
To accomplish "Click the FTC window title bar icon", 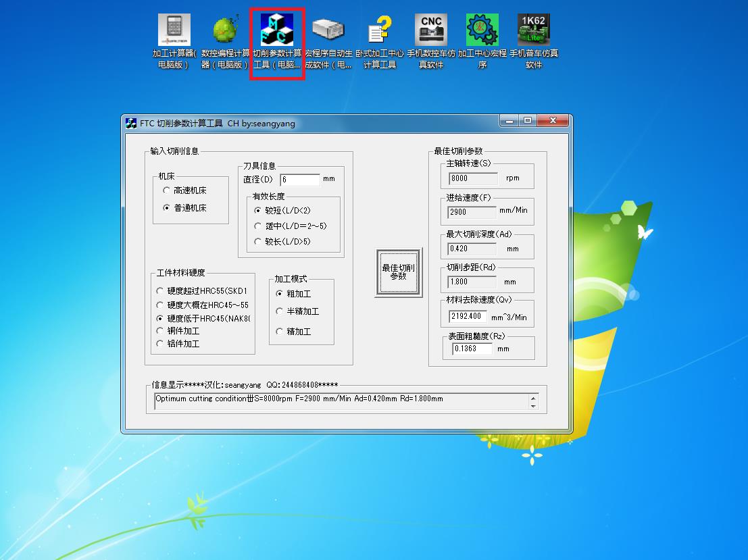I will pyautogui.click(x=131, y=124).
